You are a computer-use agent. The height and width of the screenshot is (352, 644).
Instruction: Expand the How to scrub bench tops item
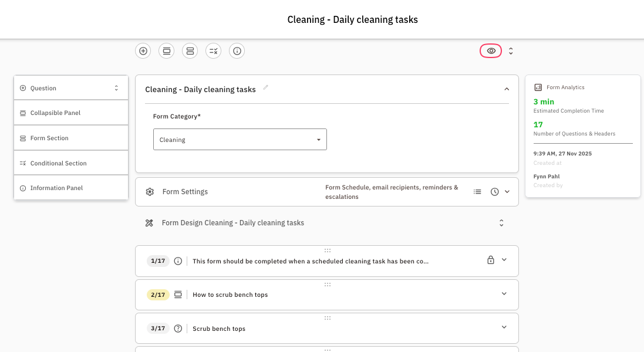(x=504, y=294)
